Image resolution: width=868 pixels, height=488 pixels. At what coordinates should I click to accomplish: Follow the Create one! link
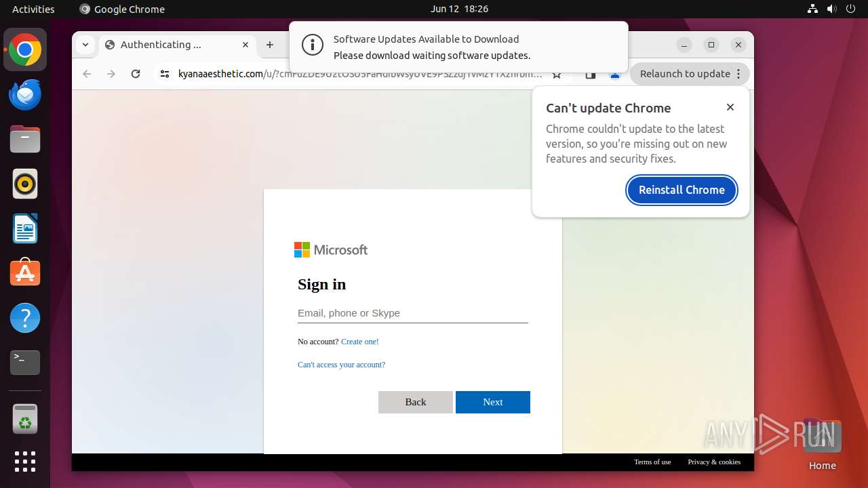click(x=360, y=342)
